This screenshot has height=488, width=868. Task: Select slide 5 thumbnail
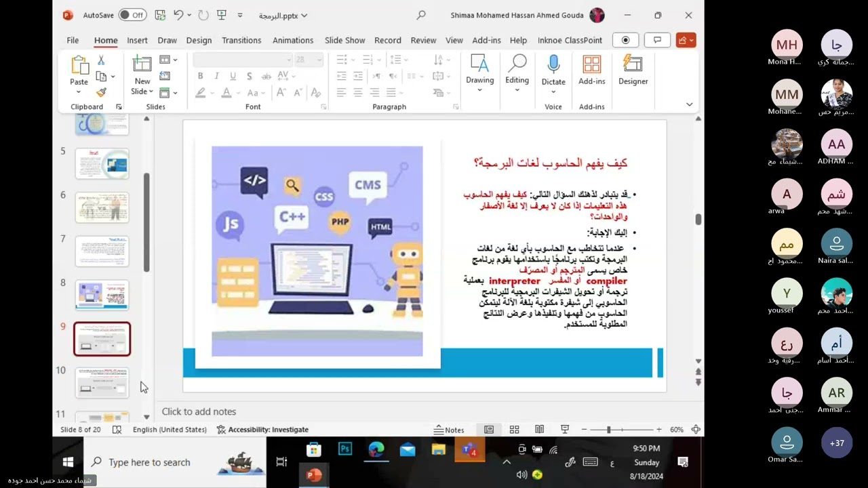pos(102,164)
